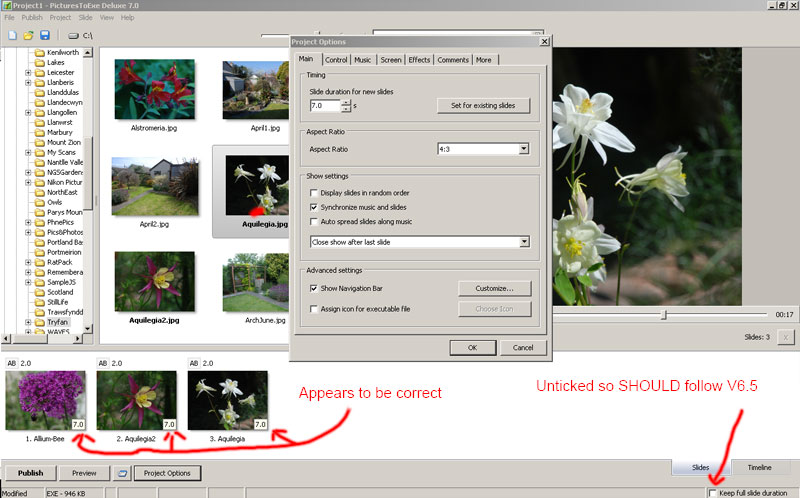Viewport: 800px width, 498px height.
Task: Click the slide duration input field
Action: click(x=326, y=106)
